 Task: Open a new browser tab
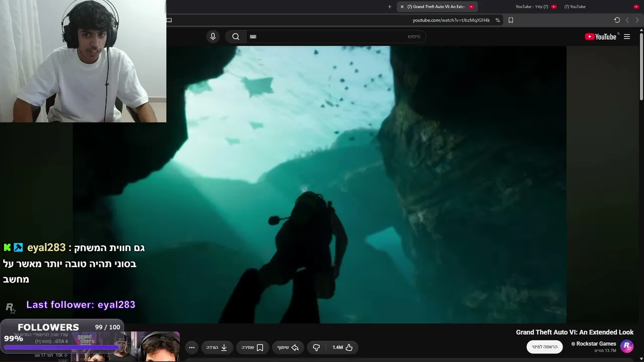[389, 7]
